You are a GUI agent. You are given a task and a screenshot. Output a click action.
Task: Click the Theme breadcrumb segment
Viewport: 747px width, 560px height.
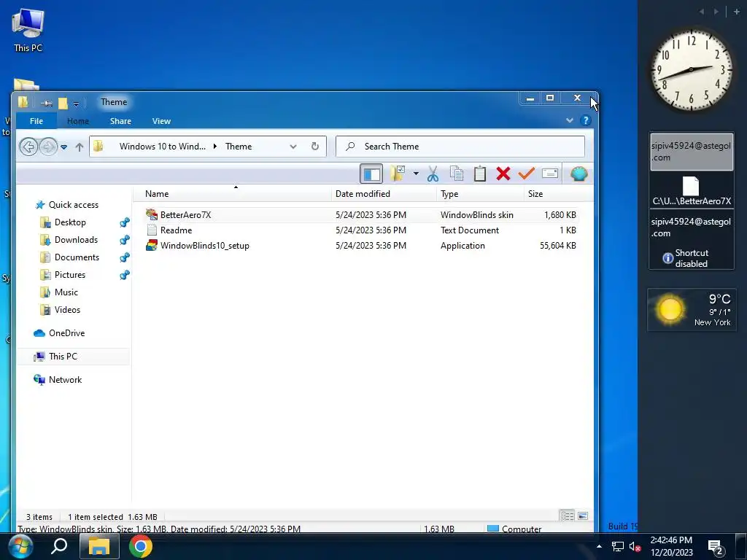click(x=239, y=146)
